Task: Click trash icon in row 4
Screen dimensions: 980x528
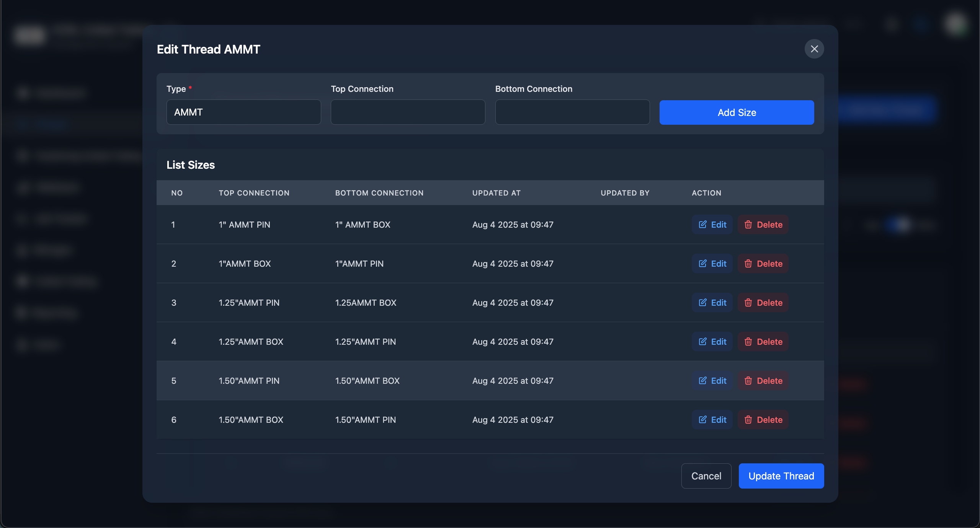Action: point(748,342)
